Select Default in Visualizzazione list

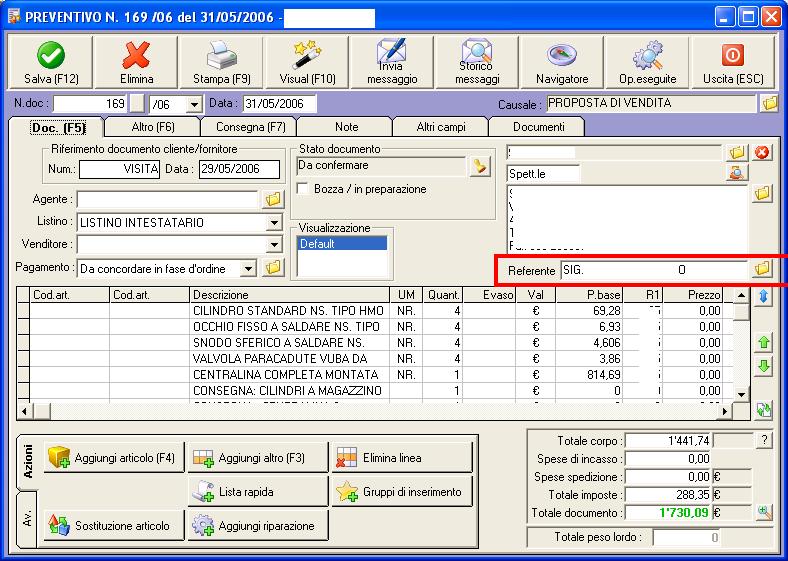click(x=342, y=244)
